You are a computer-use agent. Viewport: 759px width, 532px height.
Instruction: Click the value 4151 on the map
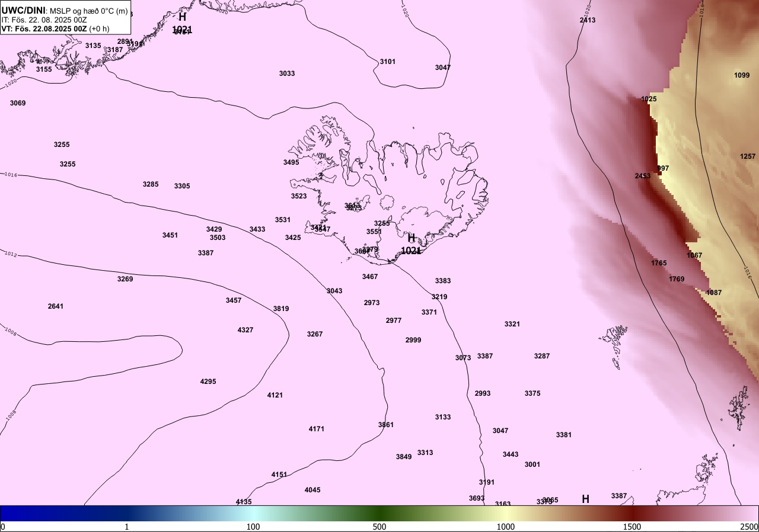[x=279, y=475]
